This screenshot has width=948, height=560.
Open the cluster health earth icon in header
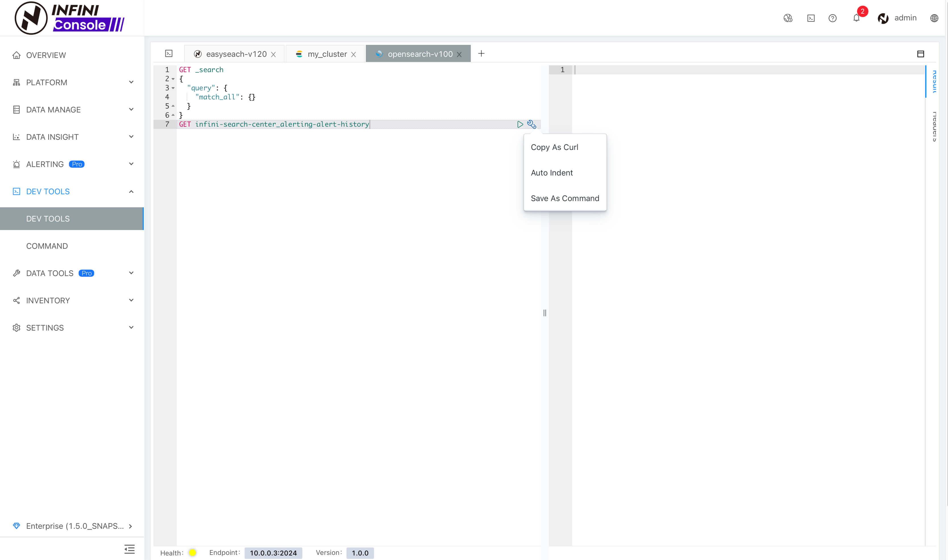click(788, 18)
